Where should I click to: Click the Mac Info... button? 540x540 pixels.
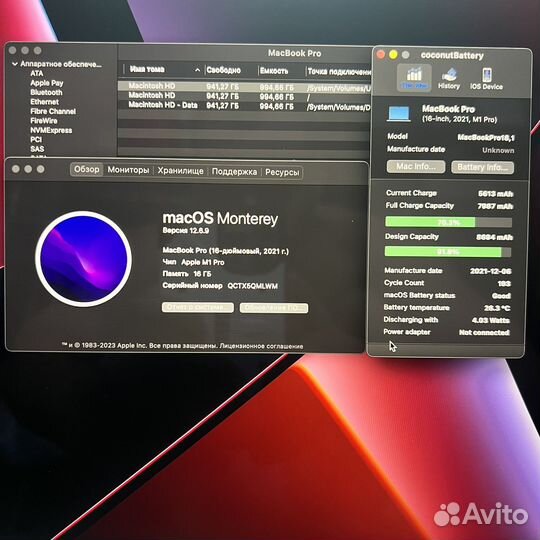416,167
